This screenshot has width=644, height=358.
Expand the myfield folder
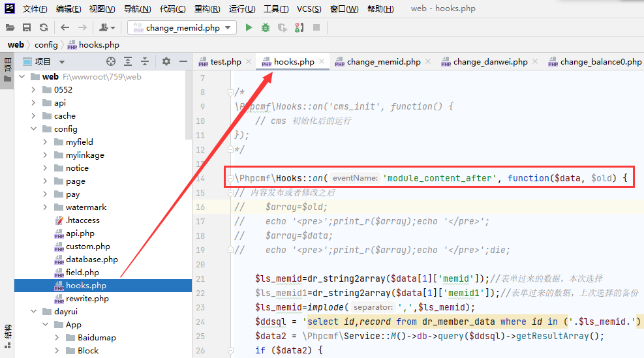click(x=45, y=142)
